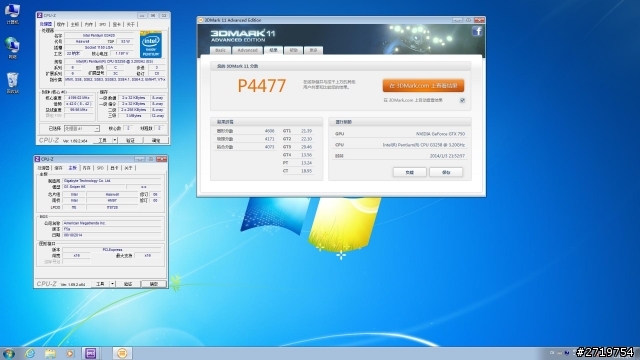Expand the Tools arrow in CPU-Z mainboard window
This screenshot has width=640, height=360.
112,284
